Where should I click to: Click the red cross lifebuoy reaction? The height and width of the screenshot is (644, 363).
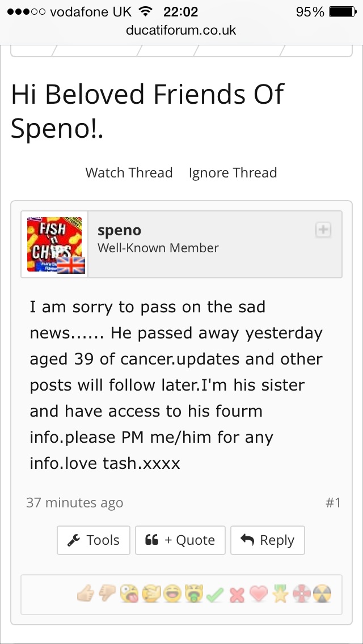point(301,594)
